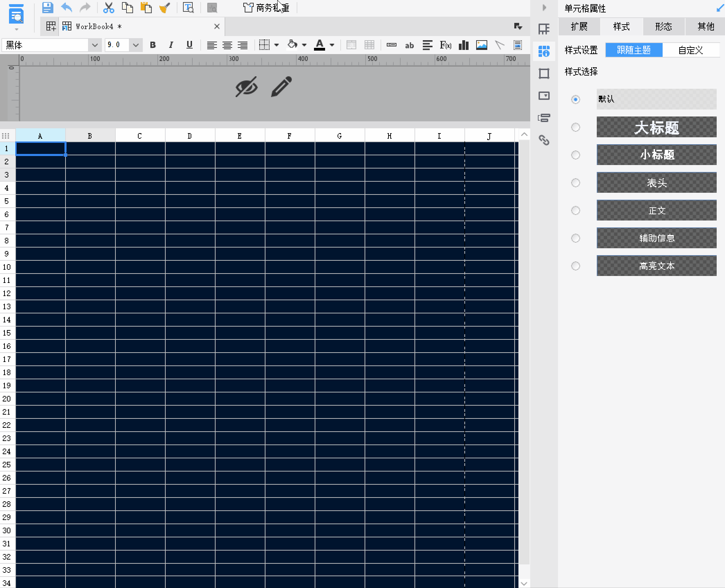Click the format painter brush icon
The width and height of the screenshot is (725, 588).
165,8
